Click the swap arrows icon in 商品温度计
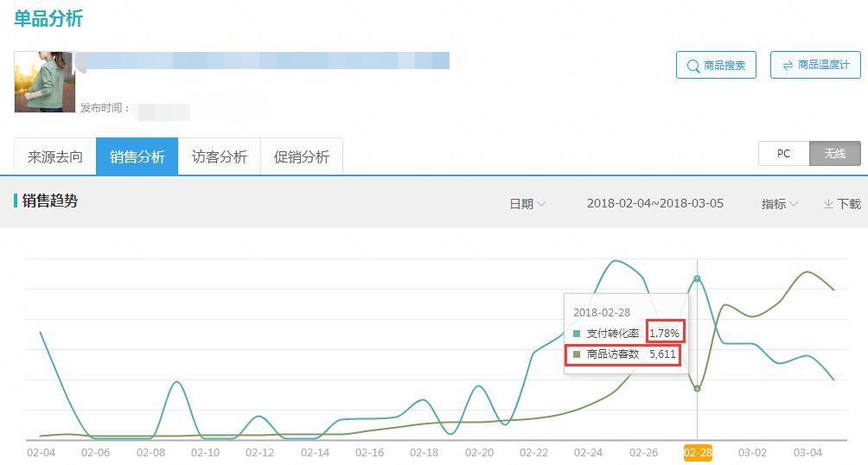This screenshot has height=465, width=868. click(788, 66)
